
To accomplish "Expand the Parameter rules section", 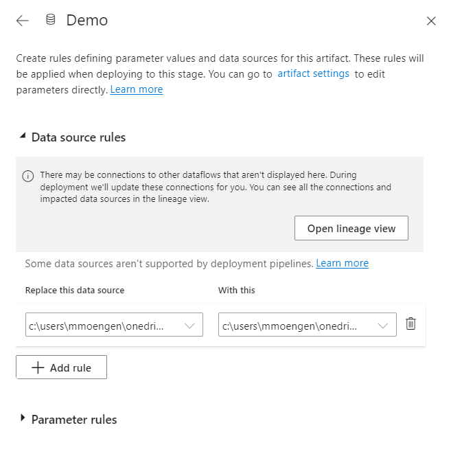I will [23, 419].
